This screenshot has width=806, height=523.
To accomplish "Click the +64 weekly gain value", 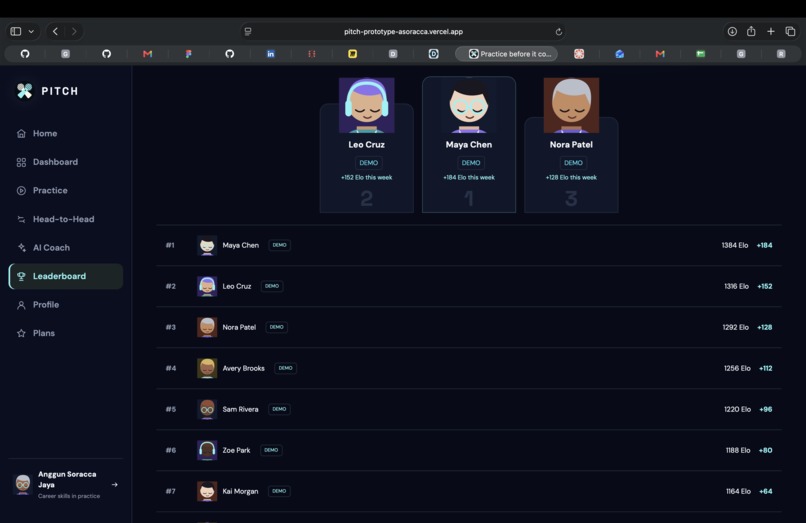I will (x=765, y=491).
